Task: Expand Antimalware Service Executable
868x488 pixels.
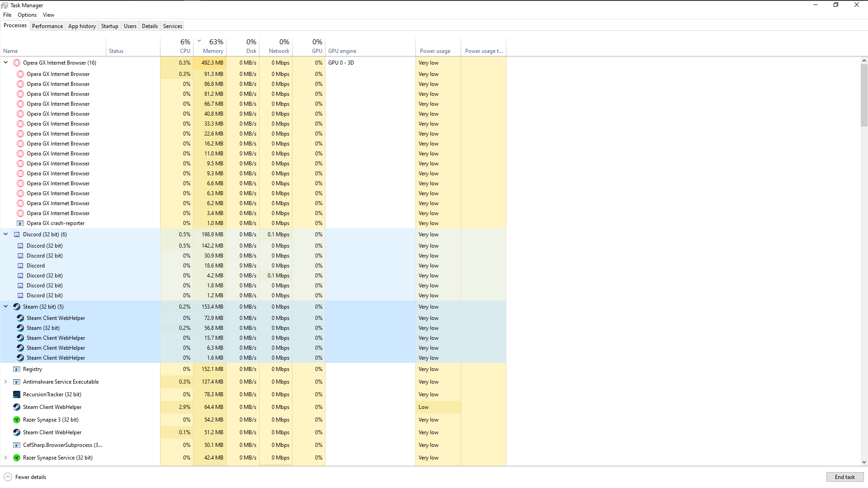Action: [6, 382]
